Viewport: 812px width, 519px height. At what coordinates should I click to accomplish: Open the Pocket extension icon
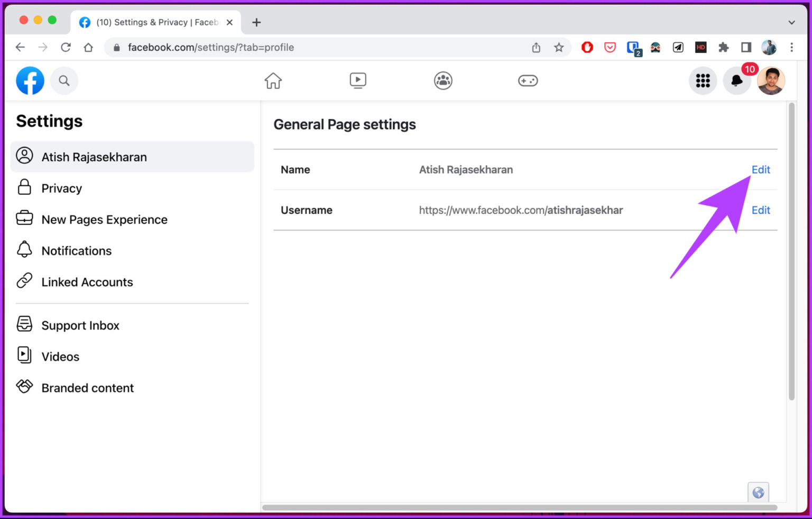[610, 47]
